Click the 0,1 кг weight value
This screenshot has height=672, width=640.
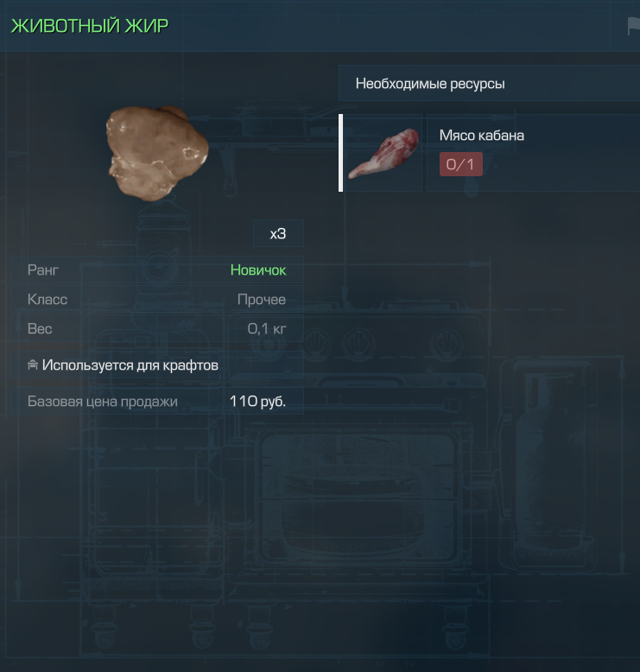coord(267,329)
